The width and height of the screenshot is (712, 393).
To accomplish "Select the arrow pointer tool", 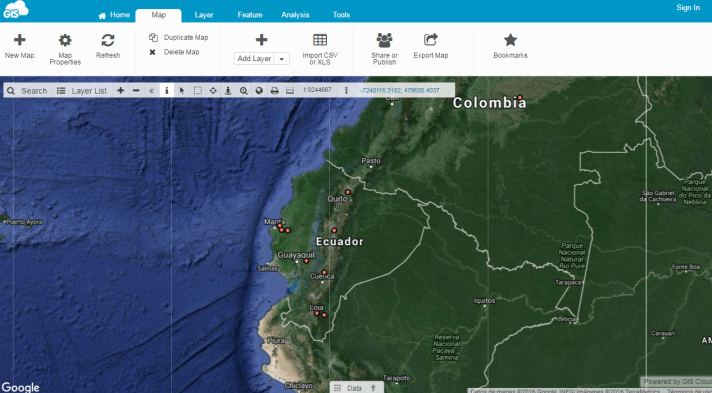I will 182,90.
